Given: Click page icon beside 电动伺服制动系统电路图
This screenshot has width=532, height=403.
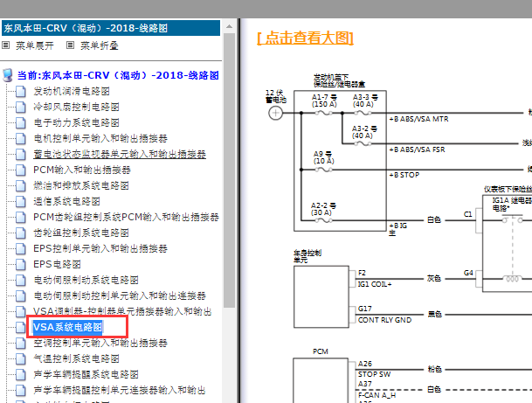Looking at the screenshot, I should coord(21,280).
